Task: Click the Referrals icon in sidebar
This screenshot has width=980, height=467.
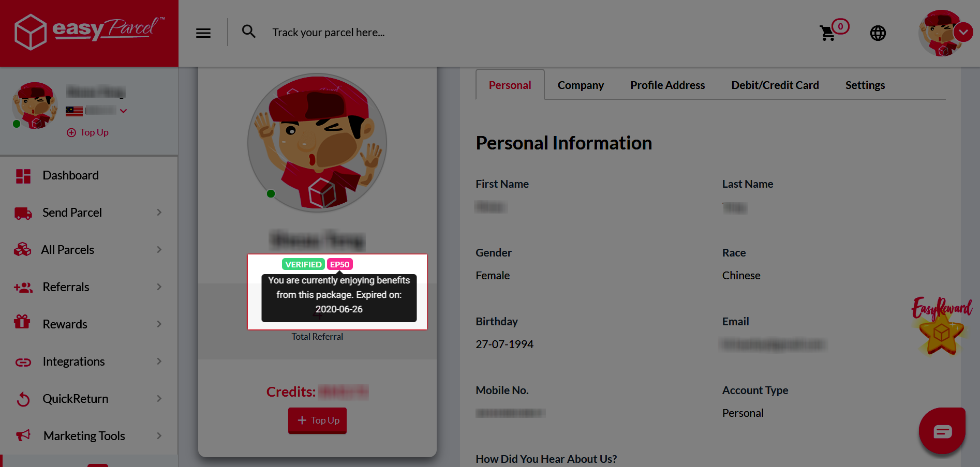Action: coord(23,287)
